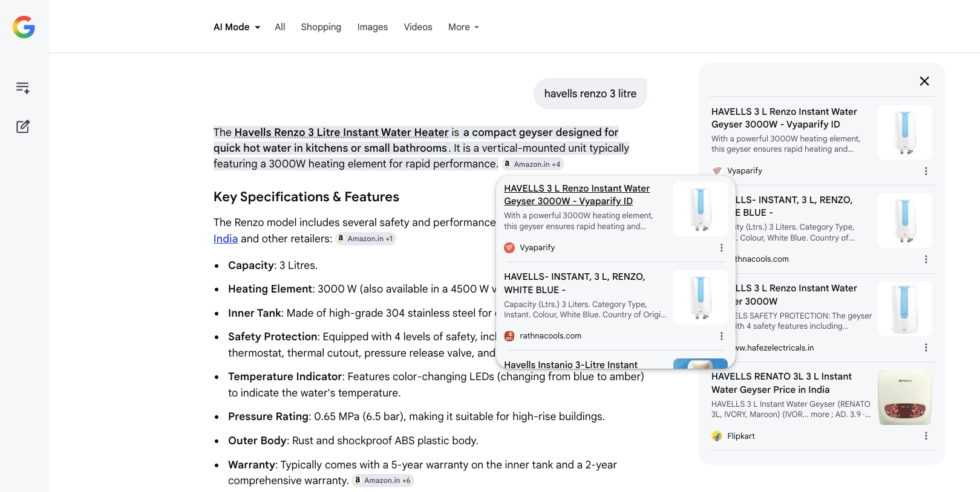This screenshot has width=980, height=492.
Task: Open more options for thnacools.com side panel result
Action: (926, 259)
